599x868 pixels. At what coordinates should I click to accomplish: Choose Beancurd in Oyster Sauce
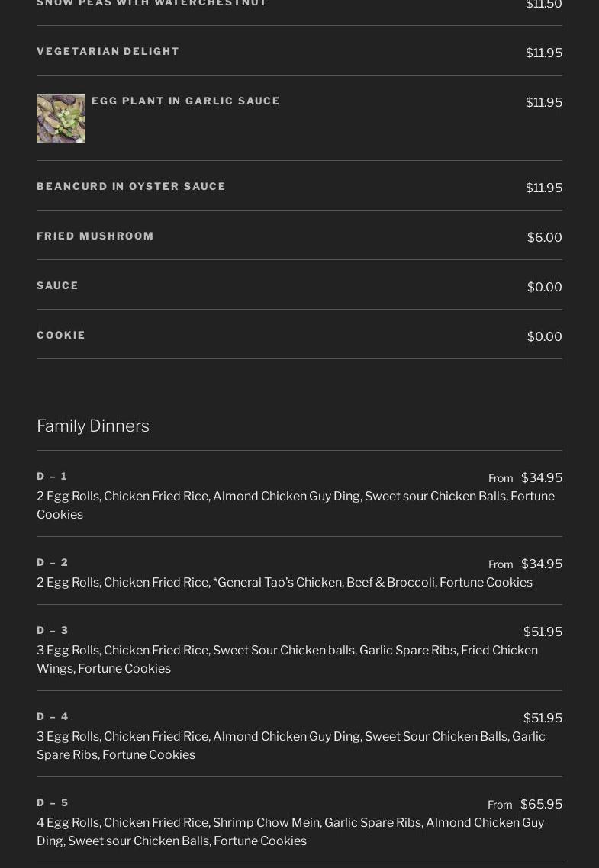pos(131,186)
